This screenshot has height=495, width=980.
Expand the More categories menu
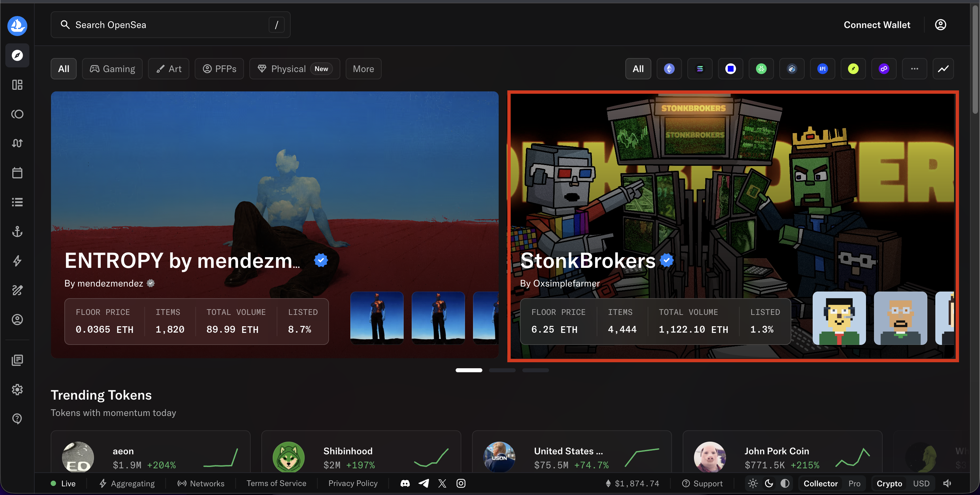coord(363,68)
